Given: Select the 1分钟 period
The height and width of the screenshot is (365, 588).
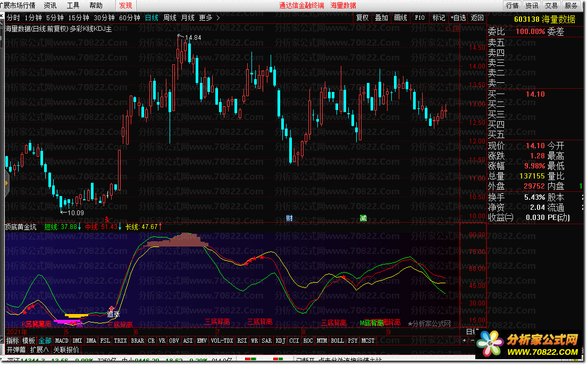Looking at the screenshot, I should (x=33, y=18).
